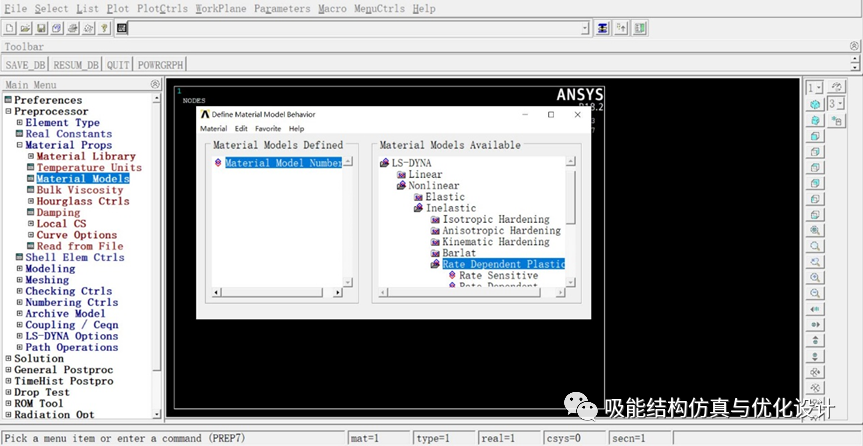
Task: Open Real Constants in Main Menu
Action: coord(68,134)
